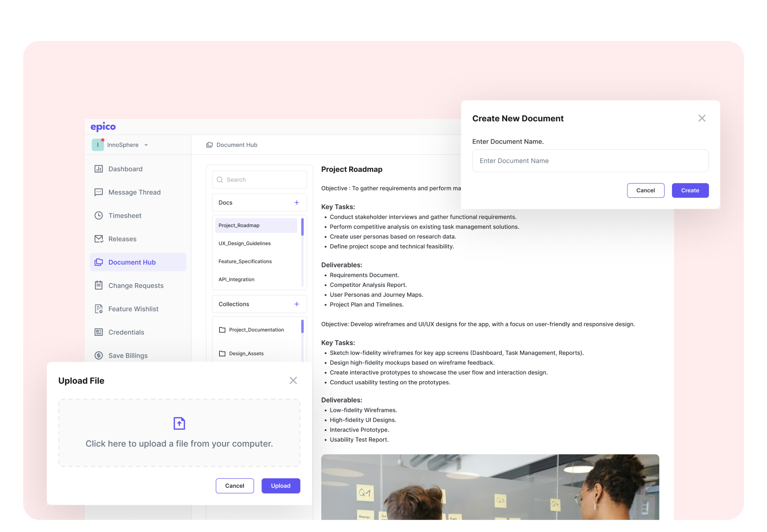This screenshot has height=532, width=767.
Task: Close the Upload File dialog
Action: pyautogui.click(x=293, y=381)
